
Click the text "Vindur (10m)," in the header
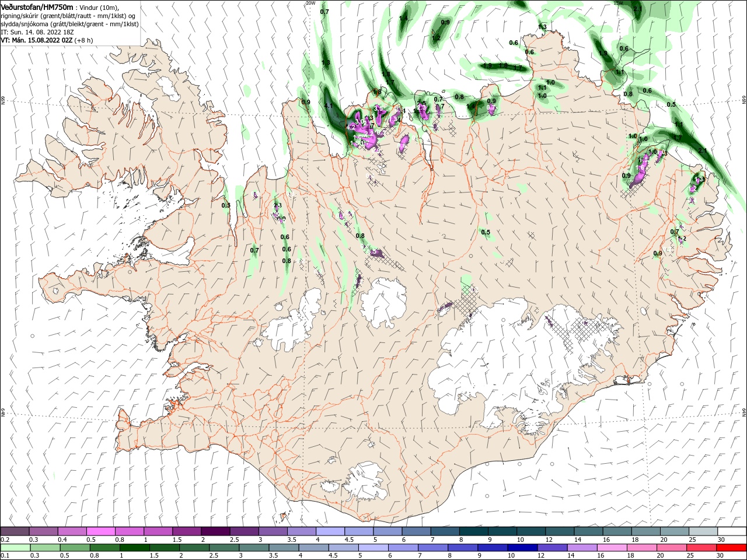pos(99,7)
